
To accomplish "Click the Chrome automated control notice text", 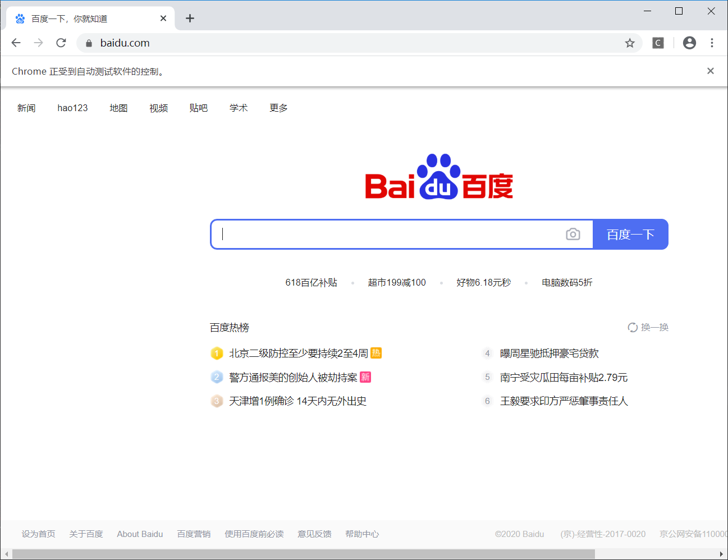I will pos(89,71).
